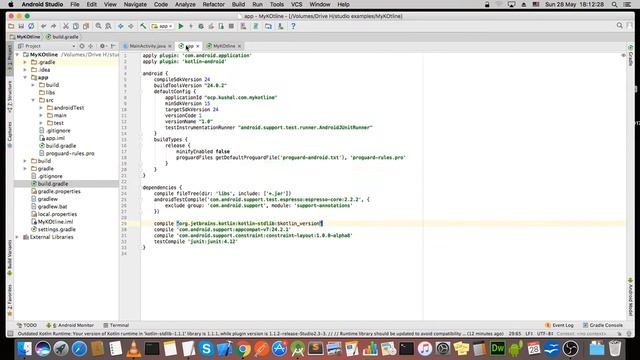This screenshot has width=640, height=360.
Task: Click the Replace toolbar icon
Action: (x=108, y=26)
